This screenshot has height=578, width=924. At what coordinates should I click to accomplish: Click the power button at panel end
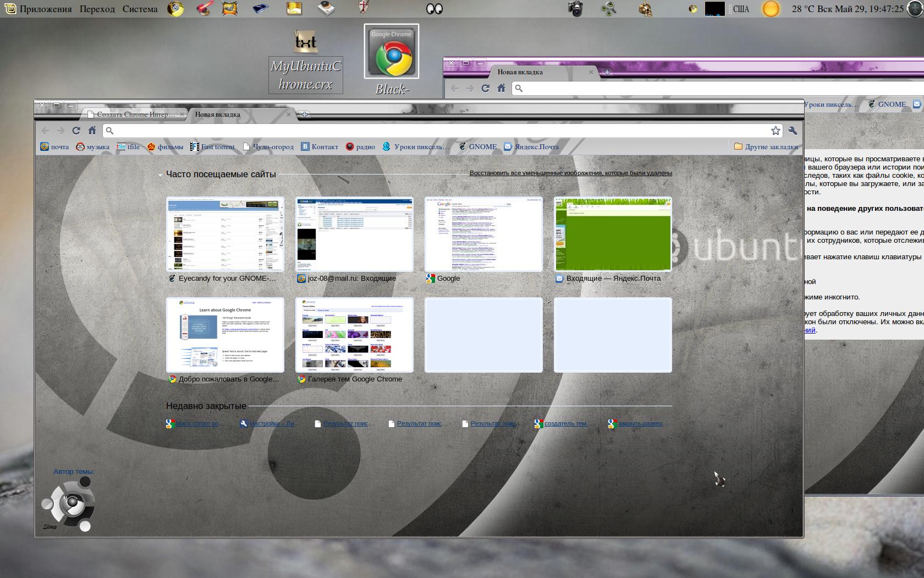(x=914, y=9)
